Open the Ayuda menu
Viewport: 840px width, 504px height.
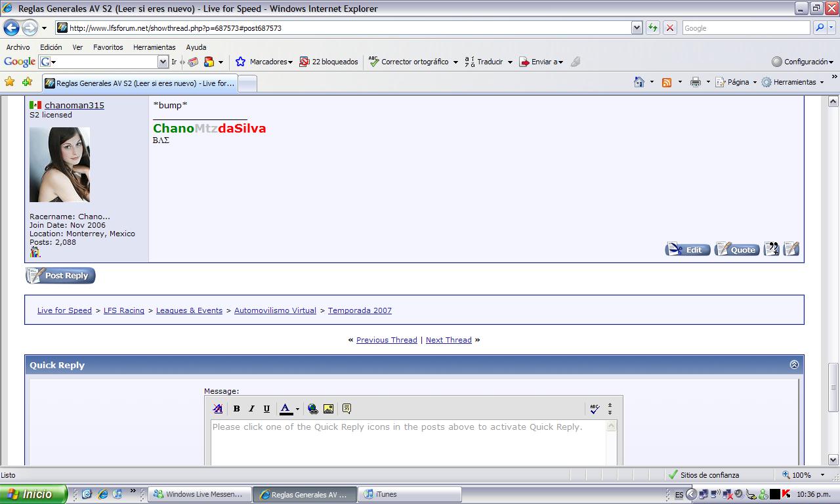196,47
